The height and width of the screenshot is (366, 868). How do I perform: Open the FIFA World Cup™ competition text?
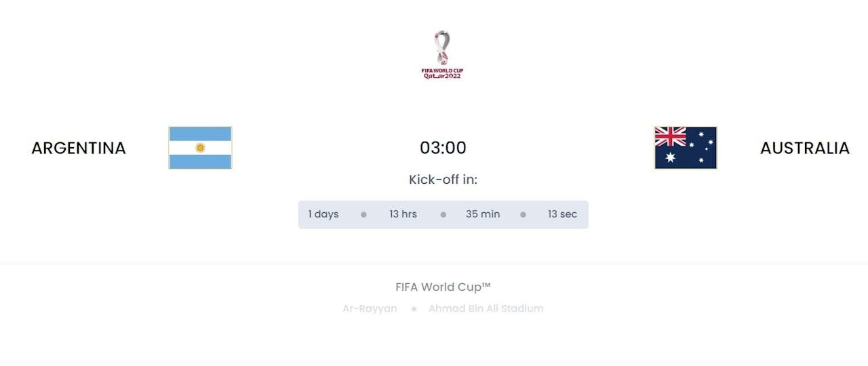(x=443, y=287)
